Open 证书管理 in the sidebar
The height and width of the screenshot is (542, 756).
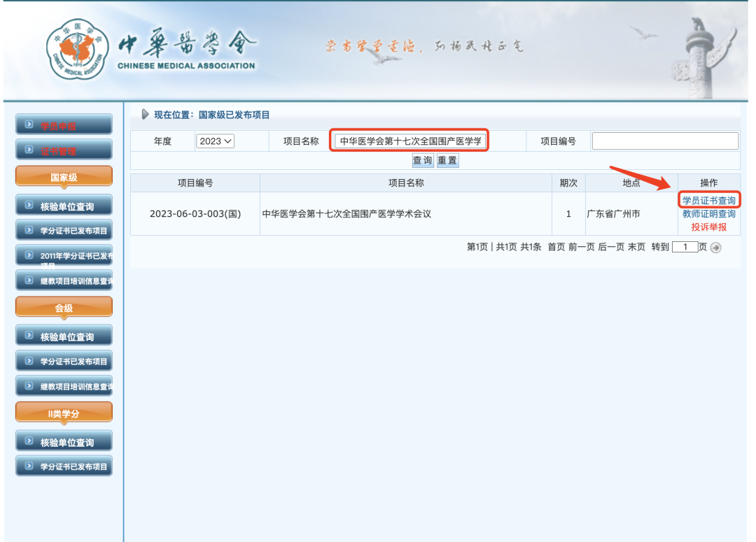(x=64, y=150)
